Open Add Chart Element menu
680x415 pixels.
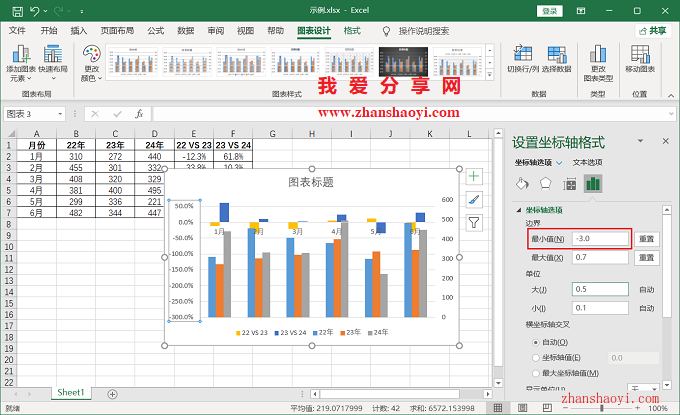(x=21, y=63)
